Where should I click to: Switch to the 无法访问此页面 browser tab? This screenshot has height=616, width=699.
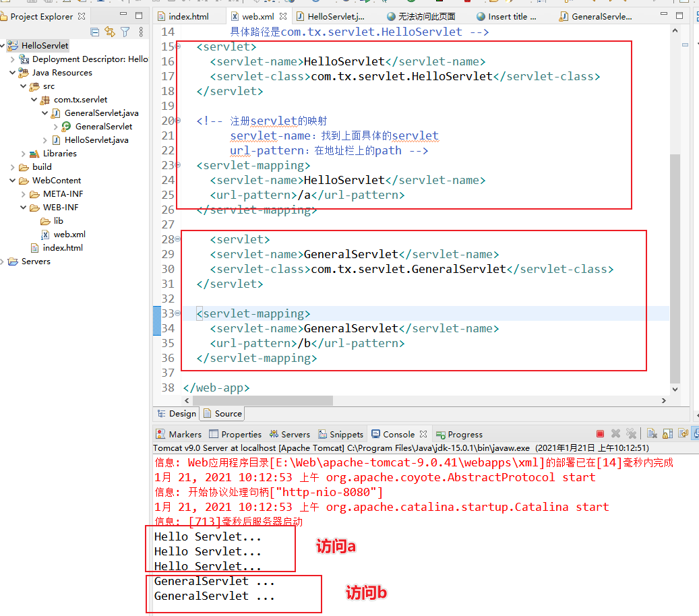(x=421, y=16)
